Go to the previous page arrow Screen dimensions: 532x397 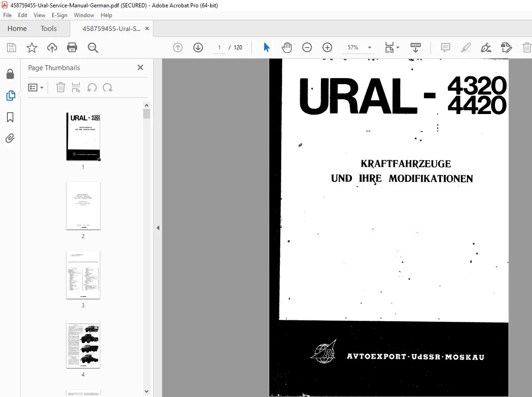pos(178,48)
